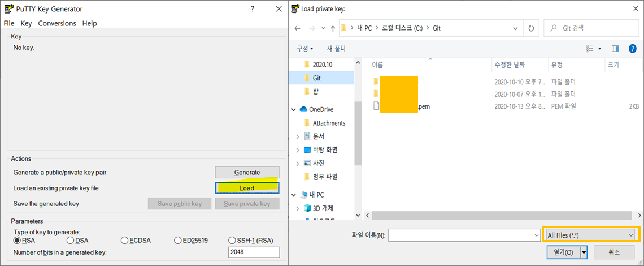Open the Help menu in PuTTYgen
The width and height of the screenshot is (644, 266).
[89, 23]
